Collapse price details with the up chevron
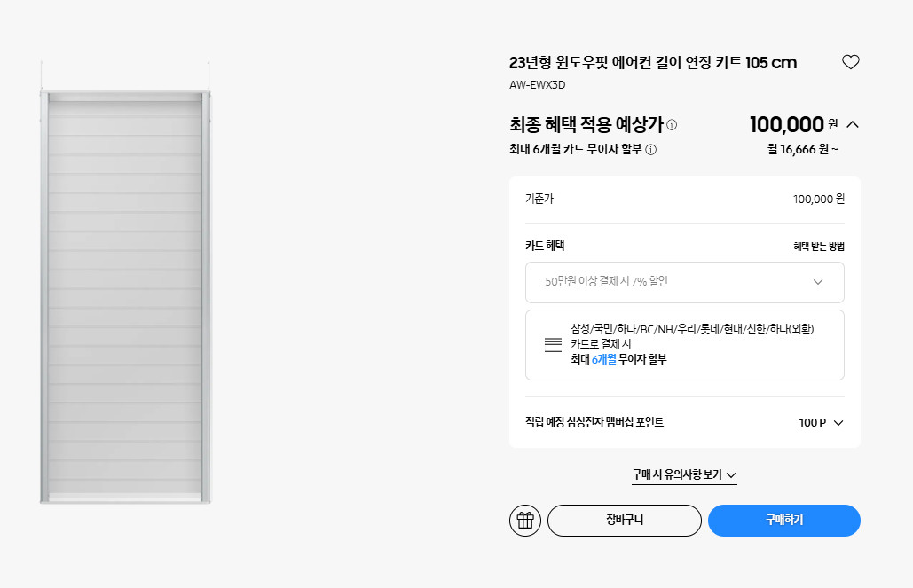Image resolution: width=913 pixels, height=588 pixels. coord(853,125)
